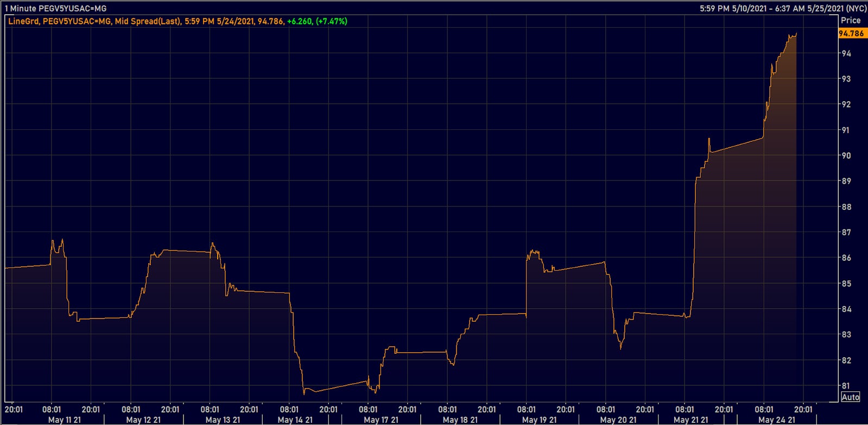The width and height of the screenshot is (868, 425).
Task: Click the May 11 21 date label
Action: point(65,420)
